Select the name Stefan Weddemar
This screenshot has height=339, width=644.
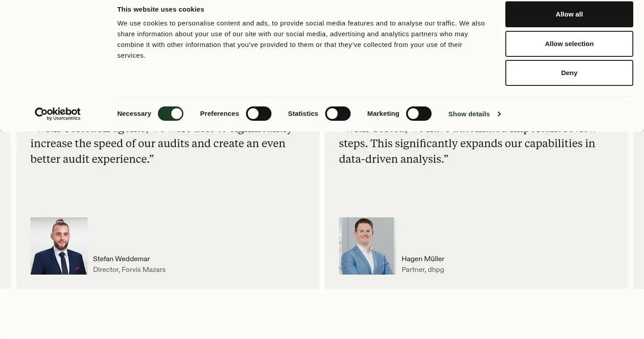[121, 259]
